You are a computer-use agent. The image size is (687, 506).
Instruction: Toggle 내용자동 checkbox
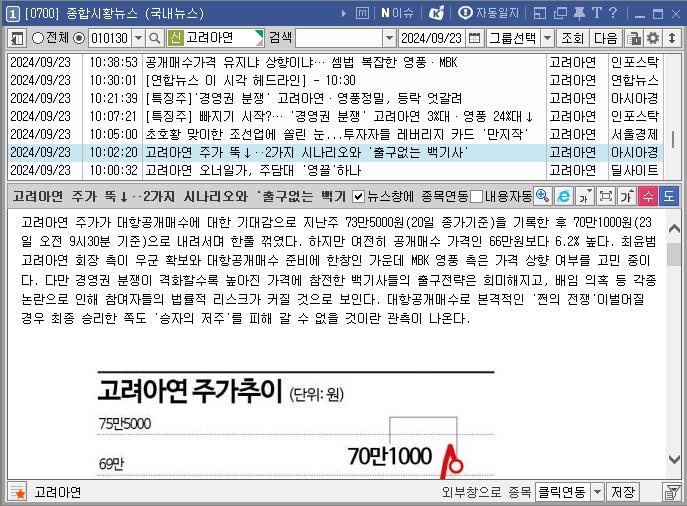(476, 196)
